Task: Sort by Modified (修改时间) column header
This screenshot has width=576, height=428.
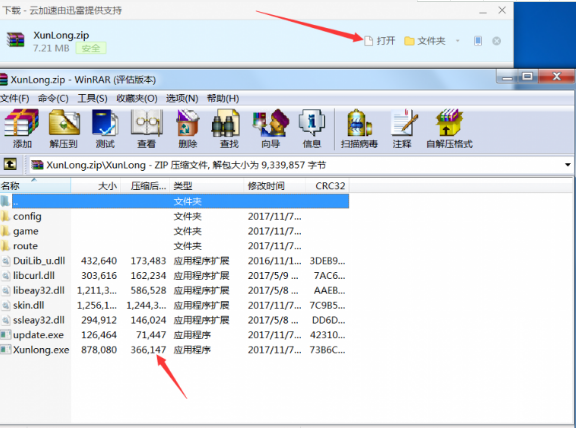Action: pos(274,186)
